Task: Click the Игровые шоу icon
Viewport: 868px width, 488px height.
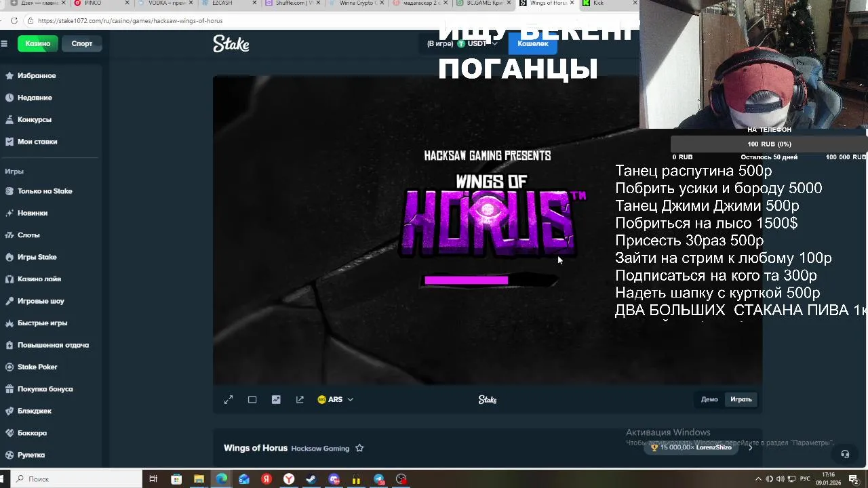Action: [x=9, y=301]
